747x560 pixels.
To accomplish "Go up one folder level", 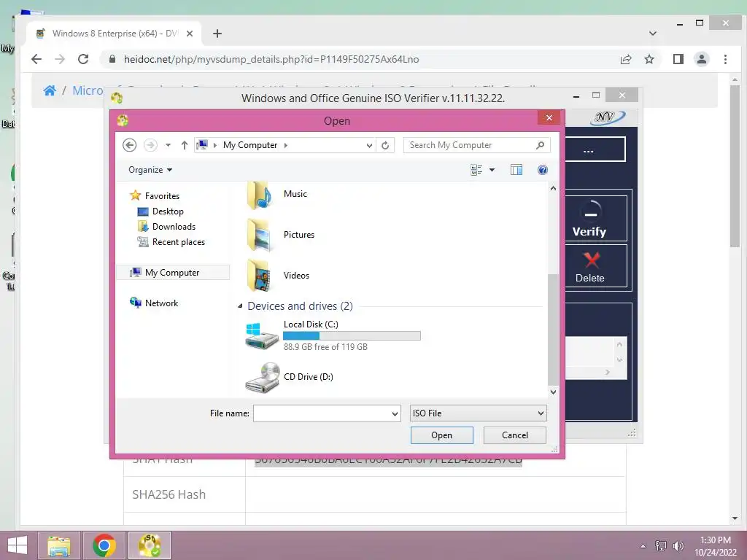I will click(185, 145).
